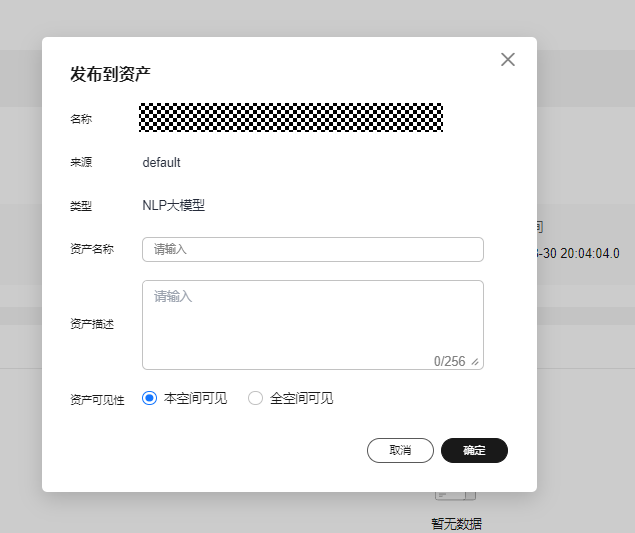The image size is (635, 533).
Task: Click the 资产名称 input field
Action: pyautogui.click(x=313, y=249)
